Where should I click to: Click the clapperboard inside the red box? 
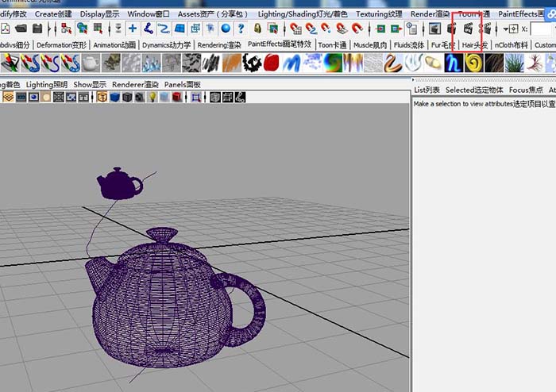coord(468,29)
